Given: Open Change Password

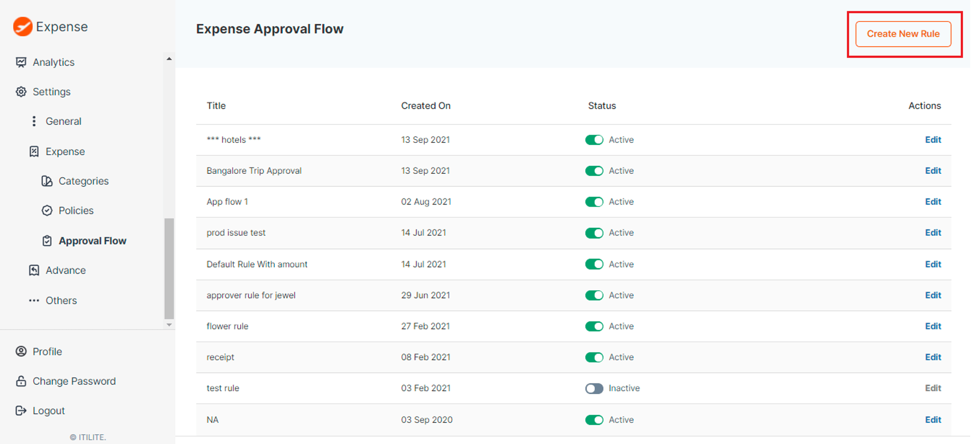Looking at the screenshot, I should tap(73, 381).
